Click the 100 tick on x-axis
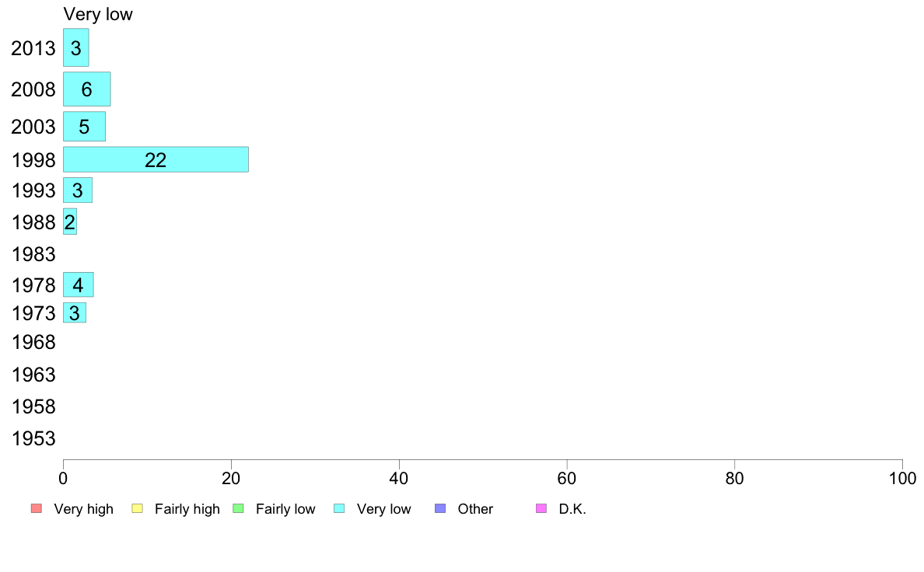The image size is (924, 572). [902, 478]
